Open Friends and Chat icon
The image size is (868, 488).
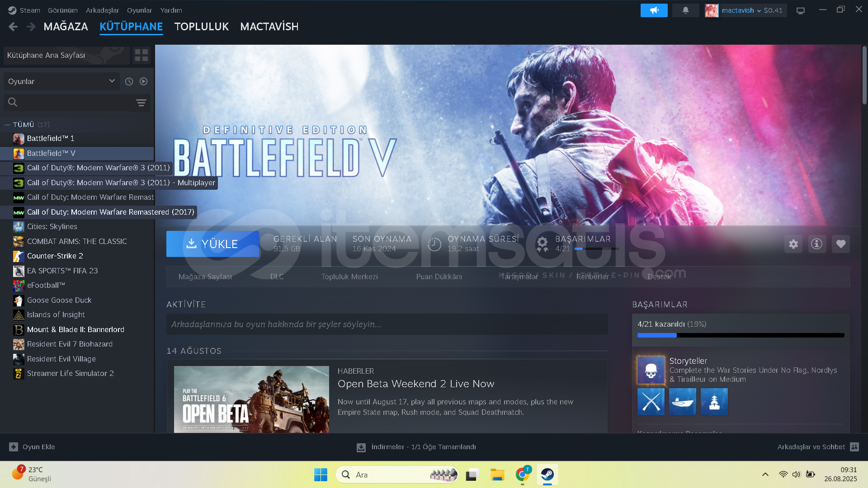tap(854, 447)
